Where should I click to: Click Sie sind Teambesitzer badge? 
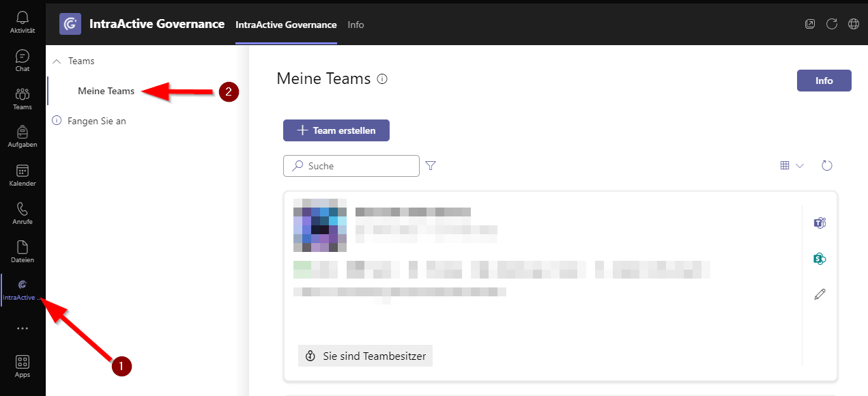(366, 356)
